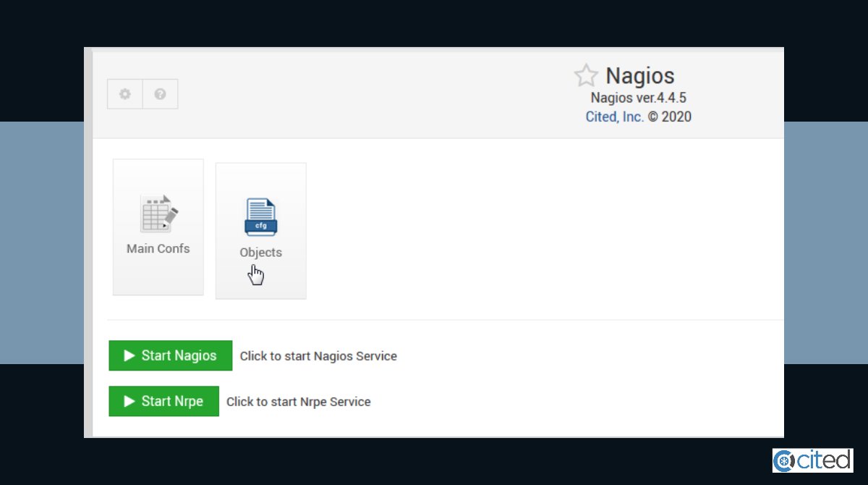Viewport: 868px width, 485px height.
Task: Click "Click to start Nrpe Service" text
Action: point(299,402)
